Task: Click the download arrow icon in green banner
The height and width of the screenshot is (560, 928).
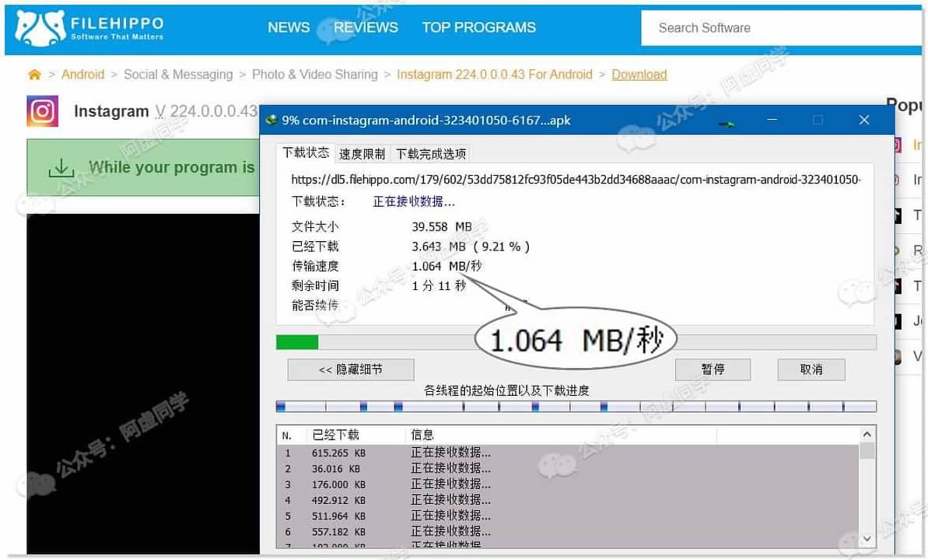Action: pos(61,167)
